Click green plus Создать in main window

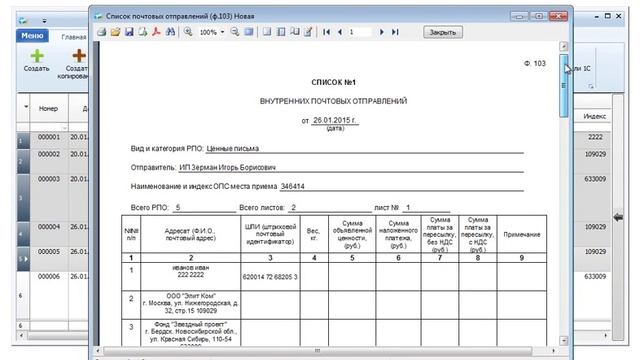point(37,61)
